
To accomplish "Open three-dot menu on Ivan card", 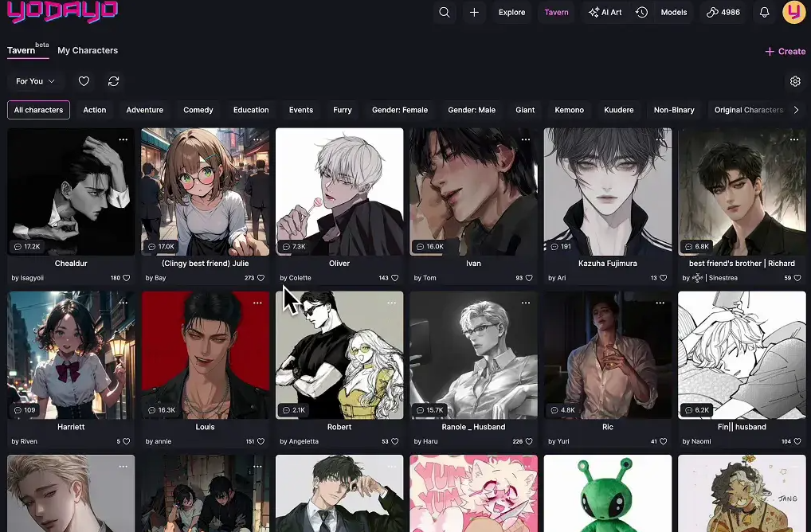I will click(x=526, y=139).
